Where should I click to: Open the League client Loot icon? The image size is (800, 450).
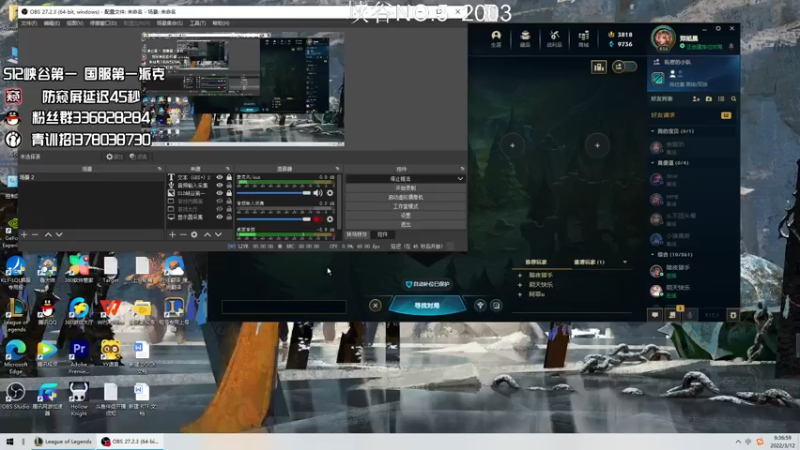pos(555,38)
